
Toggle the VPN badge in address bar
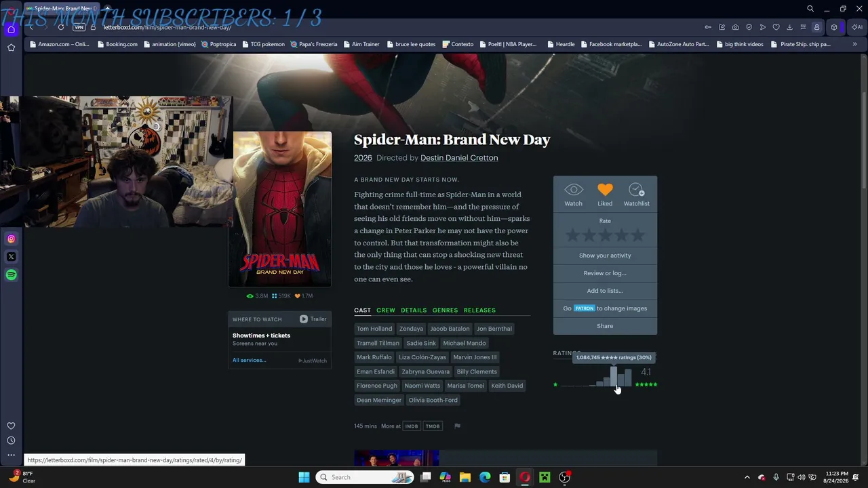pos(79,27)
